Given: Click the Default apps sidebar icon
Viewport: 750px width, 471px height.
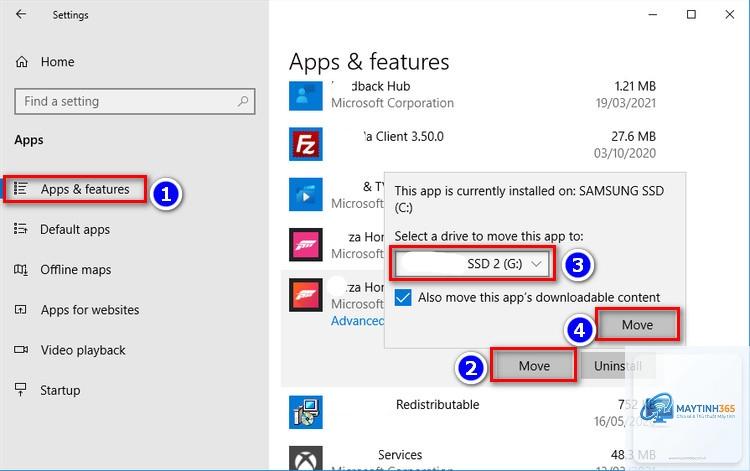Looking at the screenshot, I should click(21, 229).
